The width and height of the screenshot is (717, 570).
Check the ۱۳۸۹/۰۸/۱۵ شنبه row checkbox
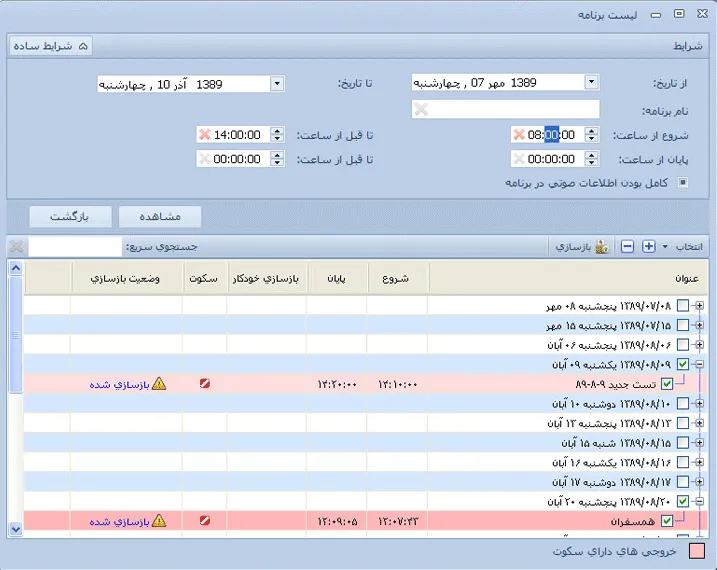(683, 442)
